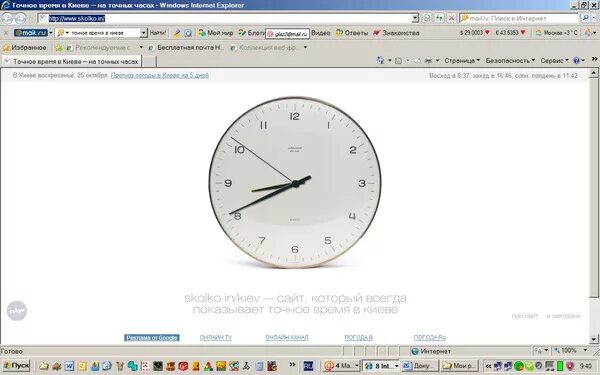The width and height of the screenshot is (600, 375).
Task: Open the Пуск start menu
Action: point(16,366)
